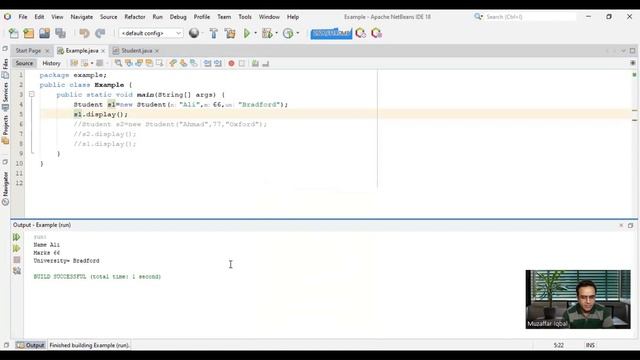Click the last icon in the main toolbar
This screenshot has height=360, width=640.
click(x=376, y=33)
